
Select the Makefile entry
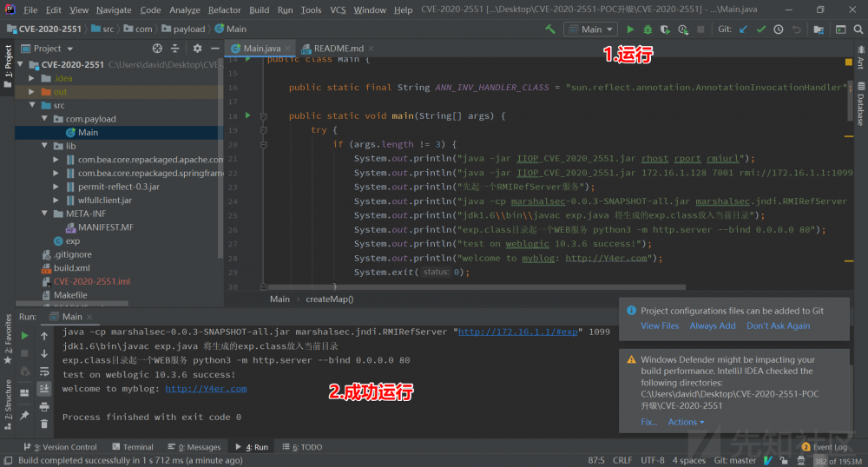[x=70, y=295]
